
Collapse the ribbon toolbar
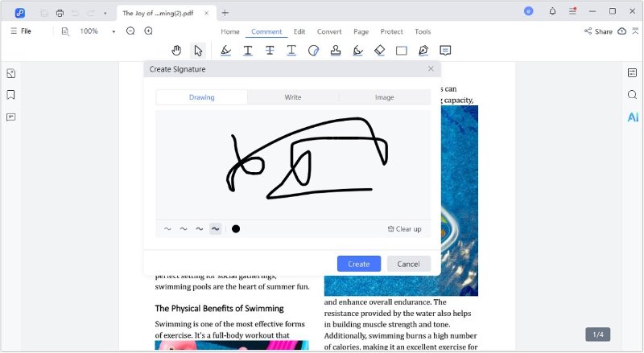635,31
